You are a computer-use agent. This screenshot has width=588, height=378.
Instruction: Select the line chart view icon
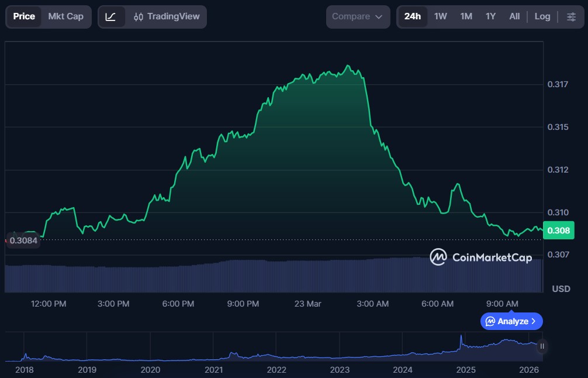111,17
